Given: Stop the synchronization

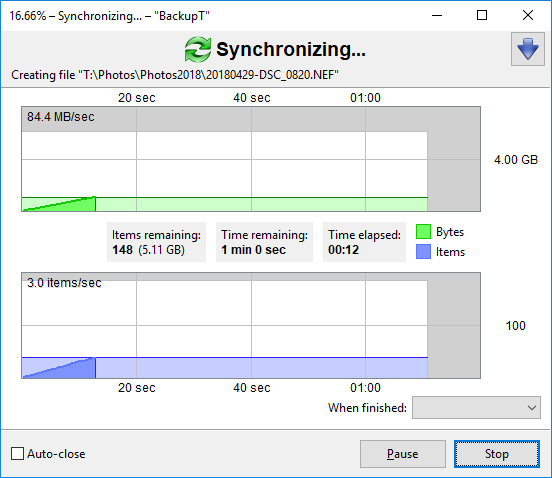Looking at the screenshot, I should coord(497,454).
